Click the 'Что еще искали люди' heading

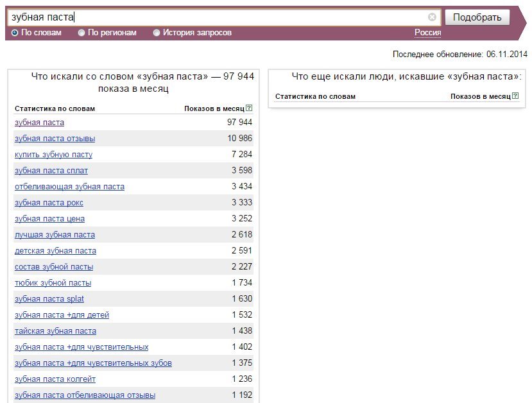pyautogui.click(x=406, y=76)
